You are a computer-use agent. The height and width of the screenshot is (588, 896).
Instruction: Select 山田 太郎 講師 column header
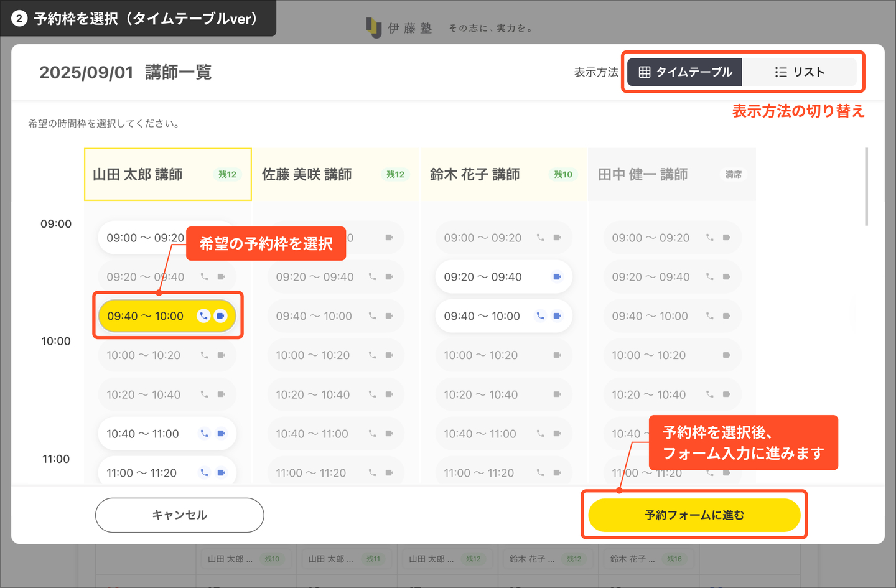point(168,175)
